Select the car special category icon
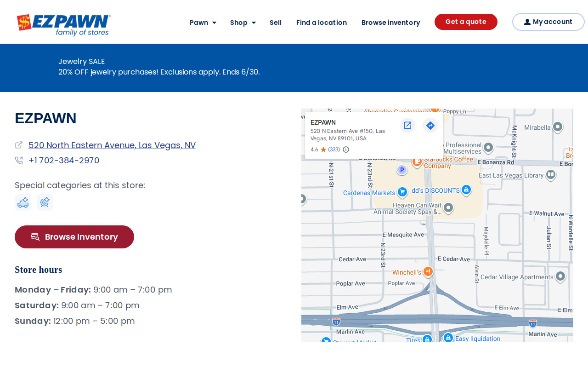 (x=23, y=202)
